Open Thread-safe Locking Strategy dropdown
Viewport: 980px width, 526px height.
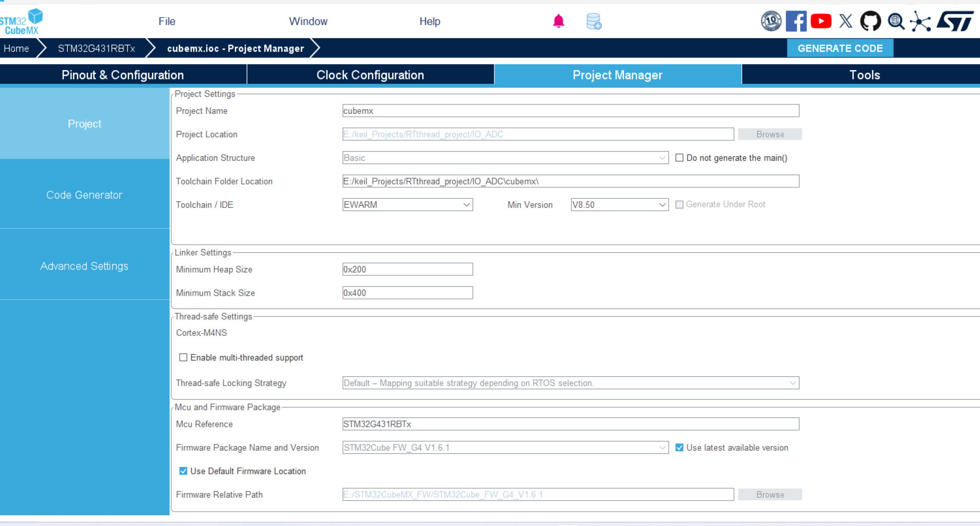click(x=570, y=383)
